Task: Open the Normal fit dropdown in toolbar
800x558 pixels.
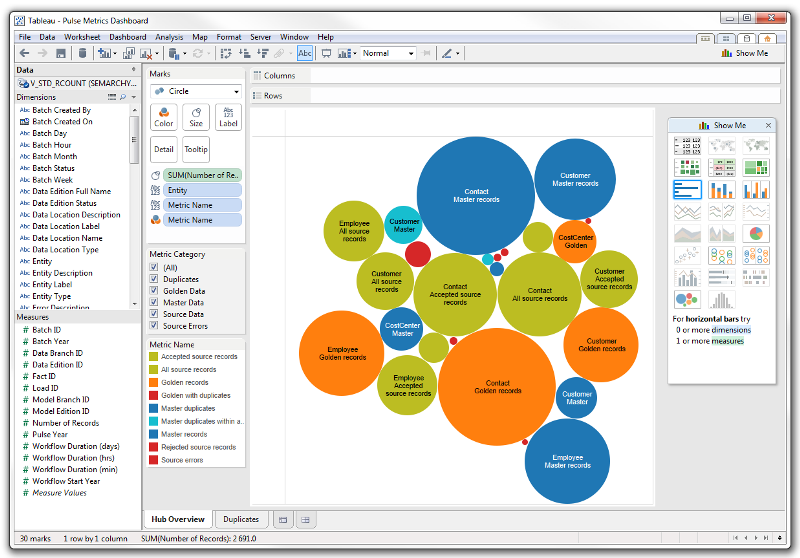Action: (x=388, y=53)
